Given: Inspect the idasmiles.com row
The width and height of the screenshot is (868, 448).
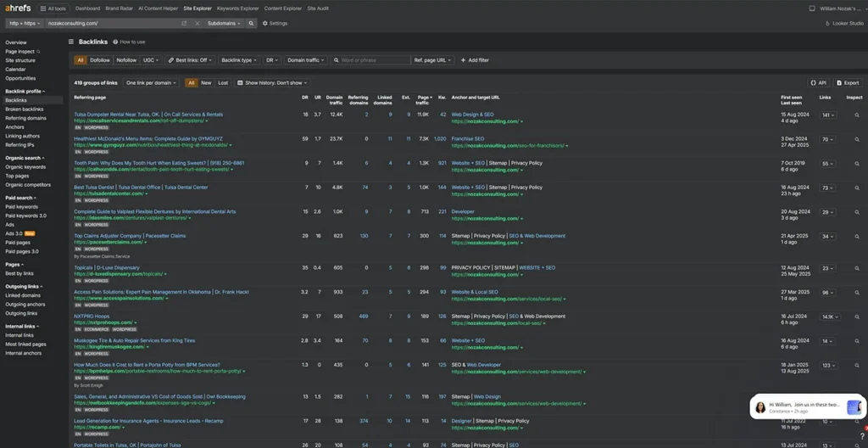Looking at the screenshot, I should [x=857, y=212].
